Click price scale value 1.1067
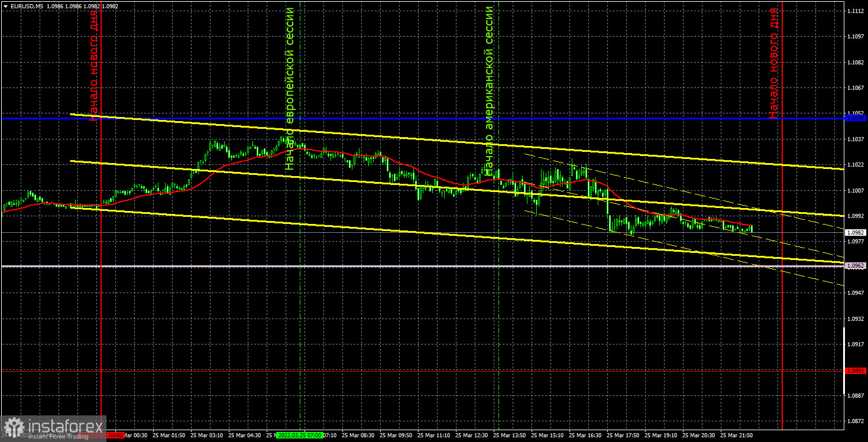 point(856,88)
